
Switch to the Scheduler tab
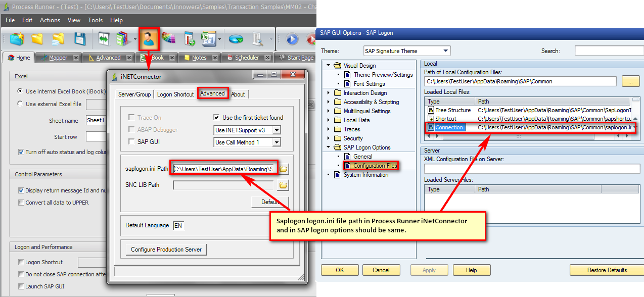click(247, 57)
